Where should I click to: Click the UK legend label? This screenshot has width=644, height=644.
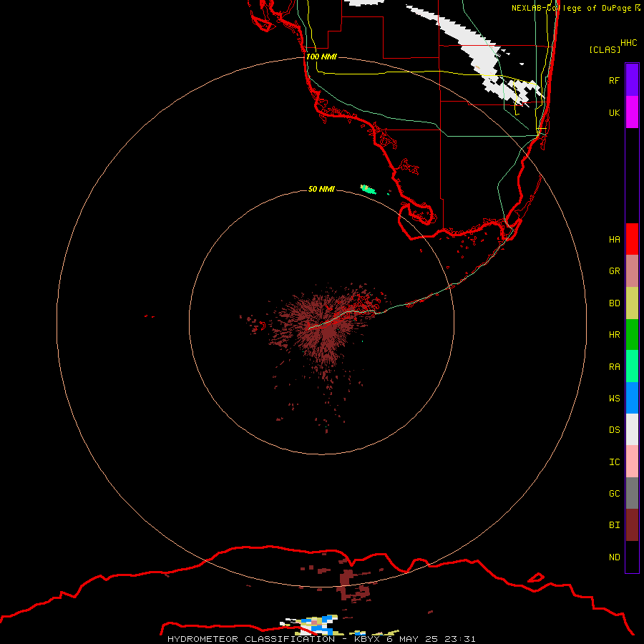click(614, 112)
